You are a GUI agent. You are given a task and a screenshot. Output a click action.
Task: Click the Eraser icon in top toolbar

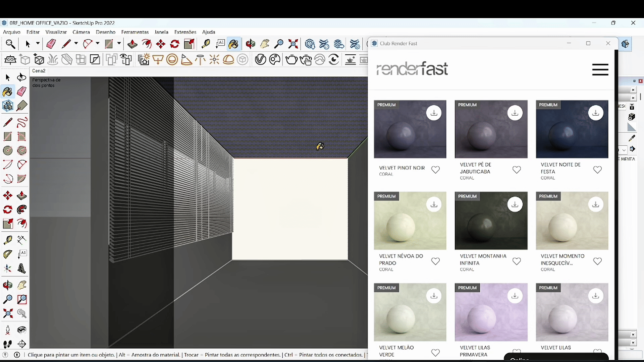pyautogui.click(x=51, y=44)
